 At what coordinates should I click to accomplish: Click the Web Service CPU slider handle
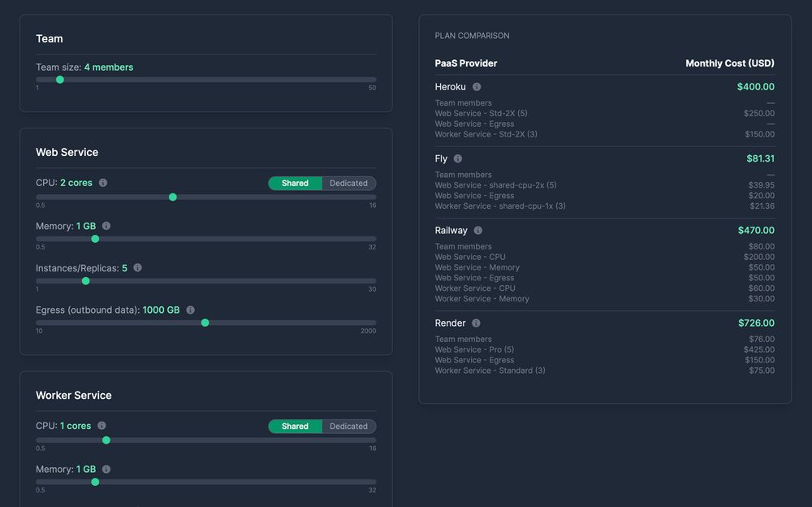point(173,197)
